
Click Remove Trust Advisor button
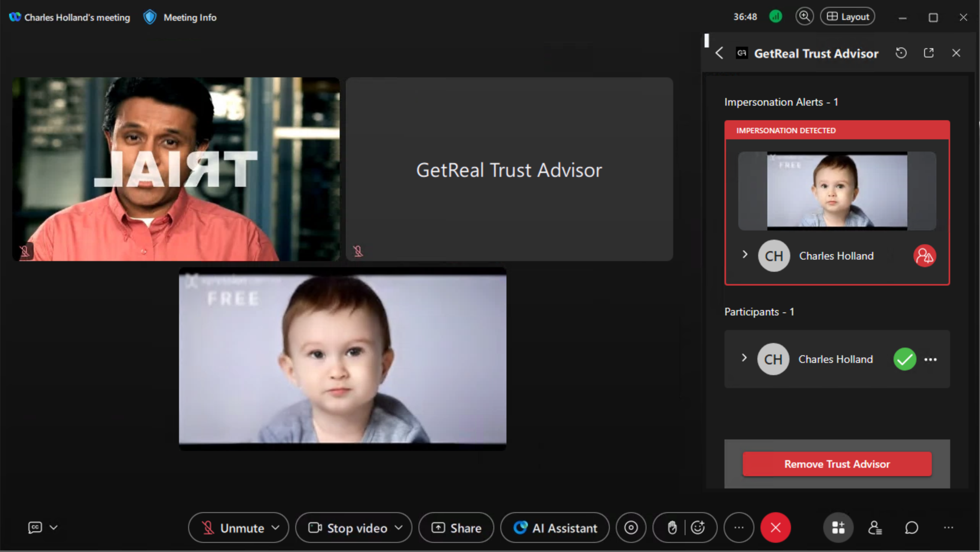[837, 464]
